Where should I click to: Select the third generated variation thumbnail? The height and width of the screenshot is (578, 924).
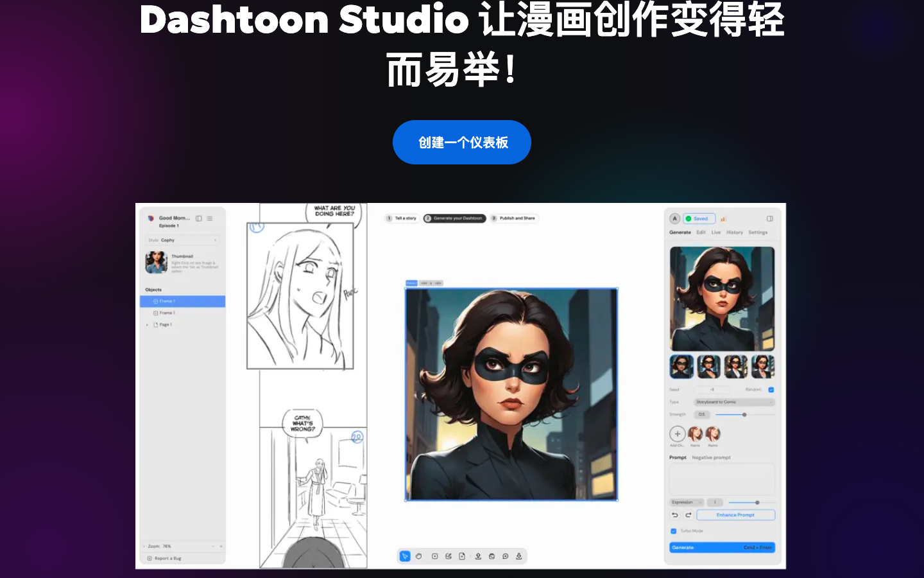point(736,367)
